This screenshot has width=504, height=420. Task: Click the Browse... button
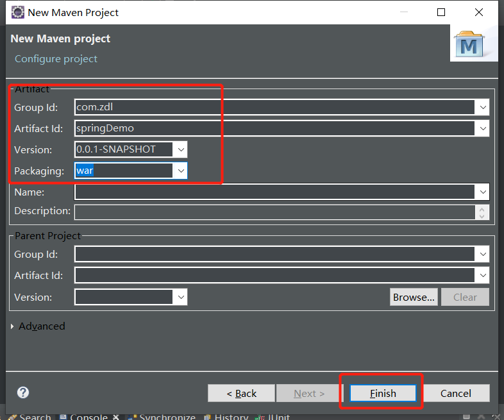[414, 298]
